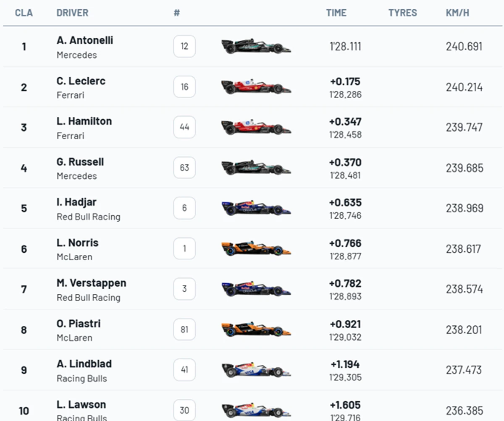Click the TYRES column header
This screenshot has height=421, width=504.
pos(402,13)
